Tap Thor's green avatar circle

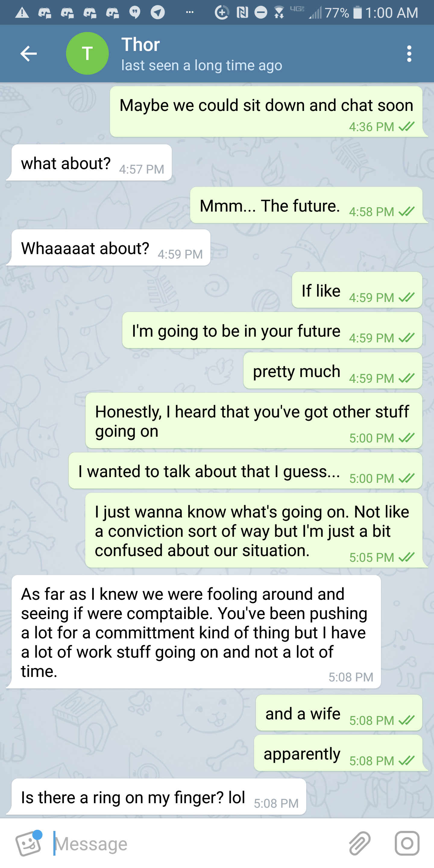(87, 54)
